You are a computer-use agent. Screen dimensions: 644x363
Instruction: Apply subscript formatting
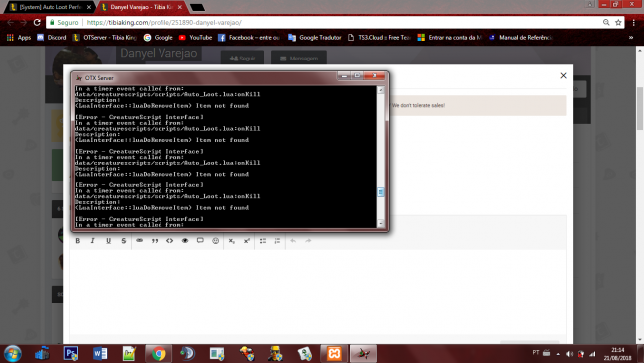(x=231, y=241)
